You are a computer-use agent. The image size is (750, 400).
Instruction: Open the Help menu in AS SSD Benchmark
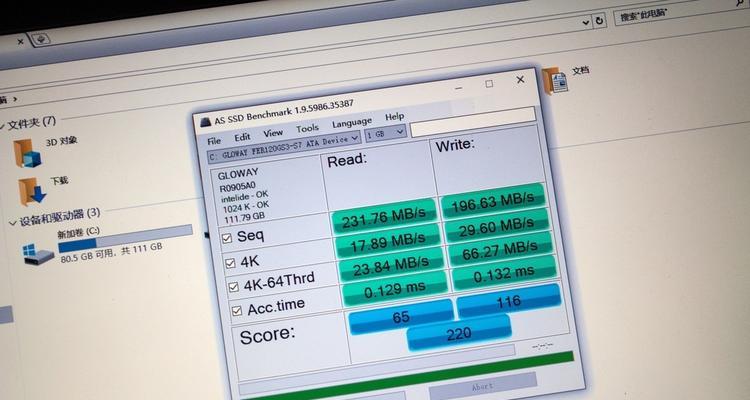395,117
